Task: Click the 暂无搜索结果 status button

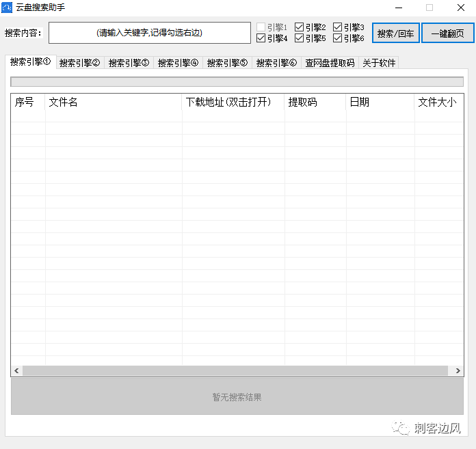Action: (237, 397)
